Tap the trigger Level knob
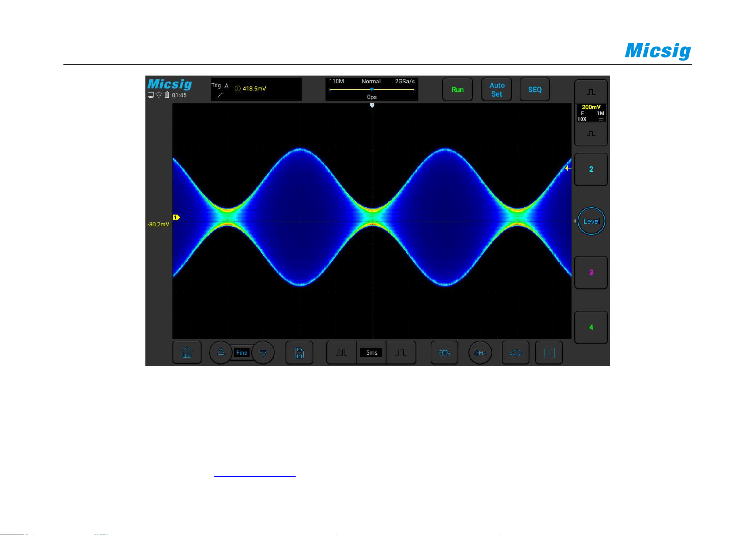 [x=591, y=221]
